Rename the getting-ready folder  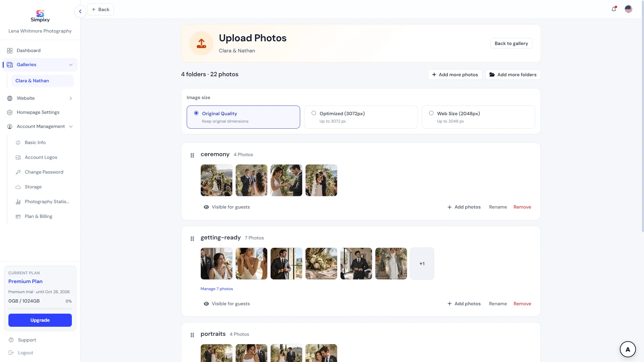[x=498, y=304]
